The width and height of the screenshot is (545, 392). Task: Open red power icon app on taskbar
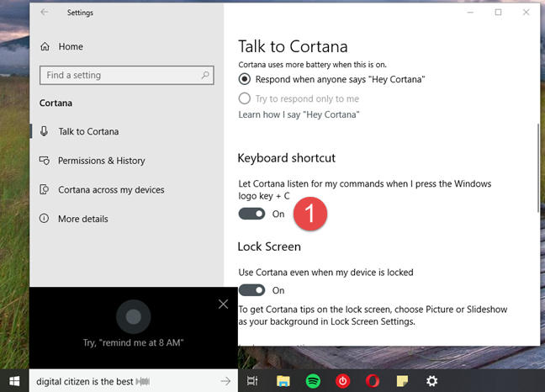pyautogui.click(x=342, y=381)
